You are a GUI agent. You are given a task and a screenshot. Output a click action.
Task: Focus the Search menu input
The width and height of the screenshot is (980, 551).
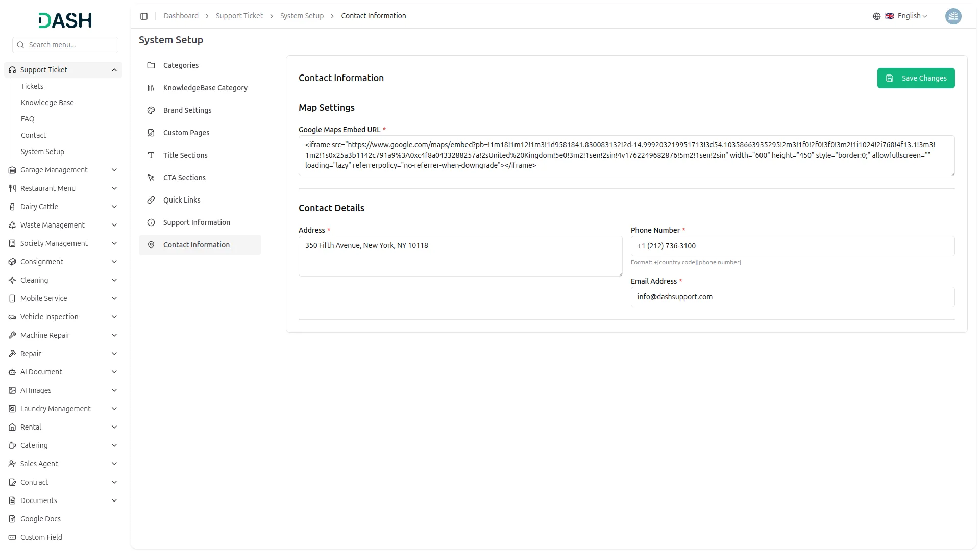(x=70, y=45)
